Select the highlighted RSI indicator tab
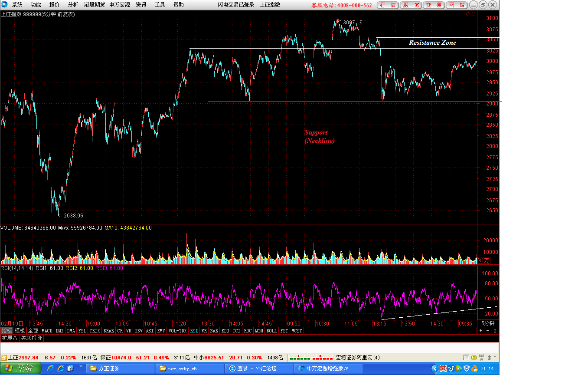This screenshot has height=375, width=588. tap(194, 331)
